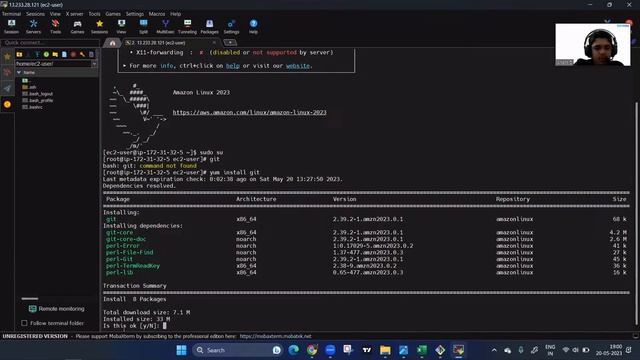This screenshot has height=360, width=640.
Task: Open the X server menu
Action: (74, 14)
